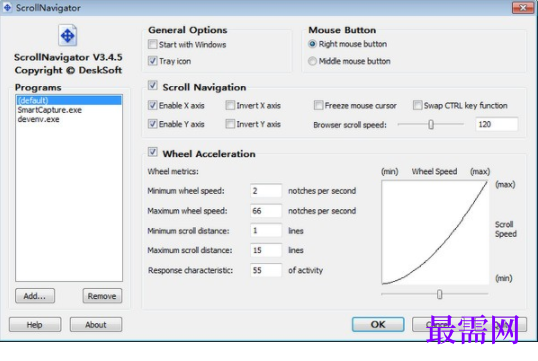Click the ScrollNavigator title bar icon
This screenshot has width=538, height=361.
(7, 7)
